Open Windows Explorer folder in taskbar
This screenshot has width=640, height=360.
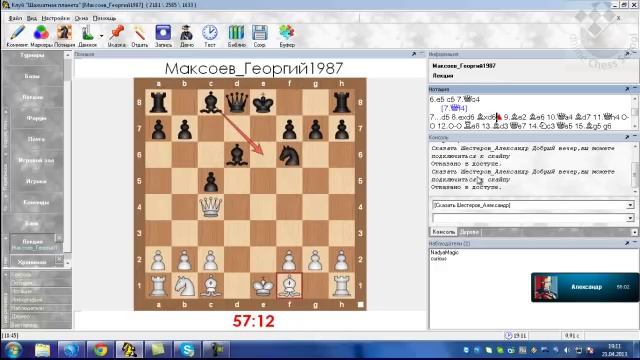tap(42, 350)
